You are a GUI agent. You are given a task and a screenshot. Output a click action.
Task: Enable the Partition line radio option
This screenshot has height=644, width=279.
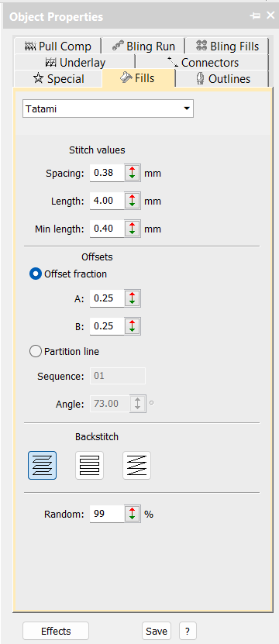pos(36,352)
